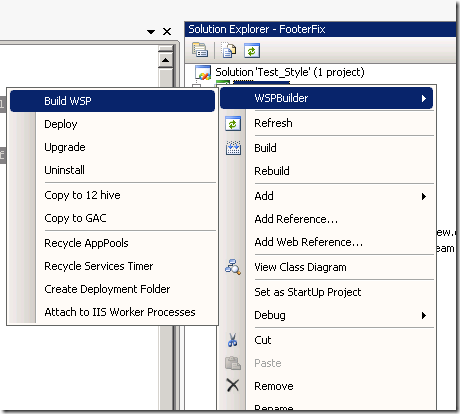
Task: Select Add Reference... menu item
Action: tap(326, 219)
